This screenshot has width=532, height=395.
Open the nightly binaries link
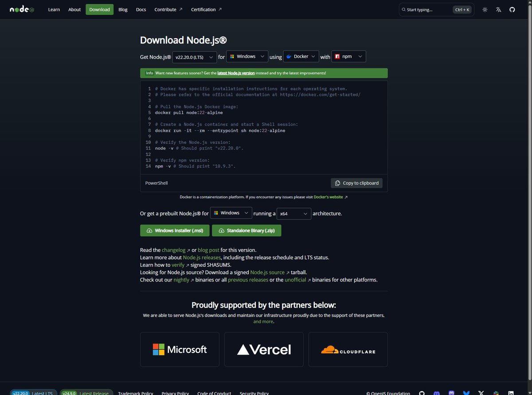coord(184,280)
